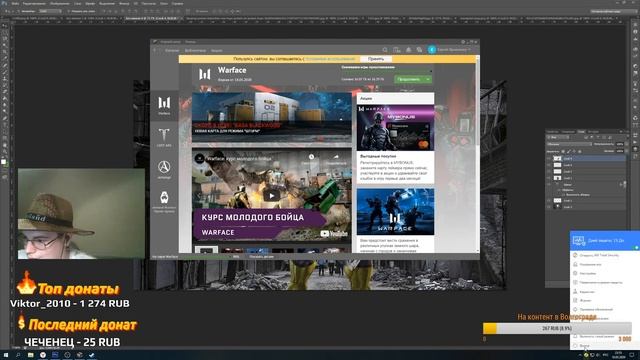Open File Explorer from the taskbar
Viewport: 640px width, 360px height.
(31, 355)
